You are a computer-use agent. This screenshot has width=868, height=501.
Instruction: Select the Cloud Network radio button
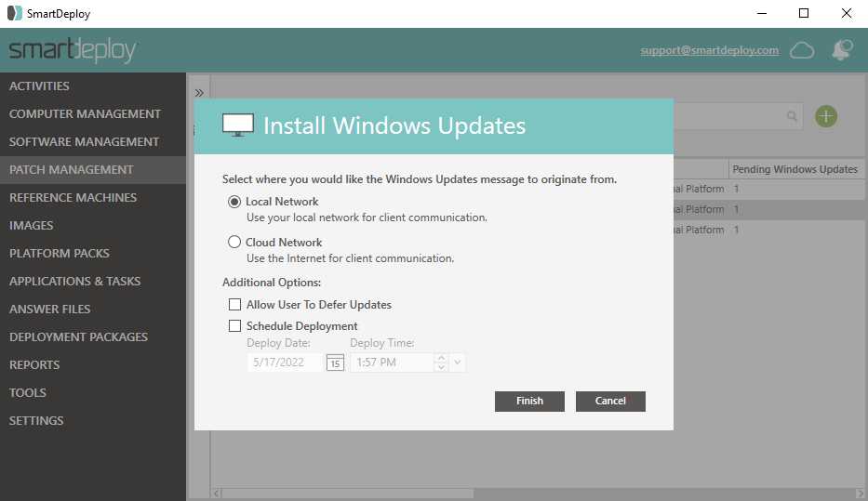point(234,243)
